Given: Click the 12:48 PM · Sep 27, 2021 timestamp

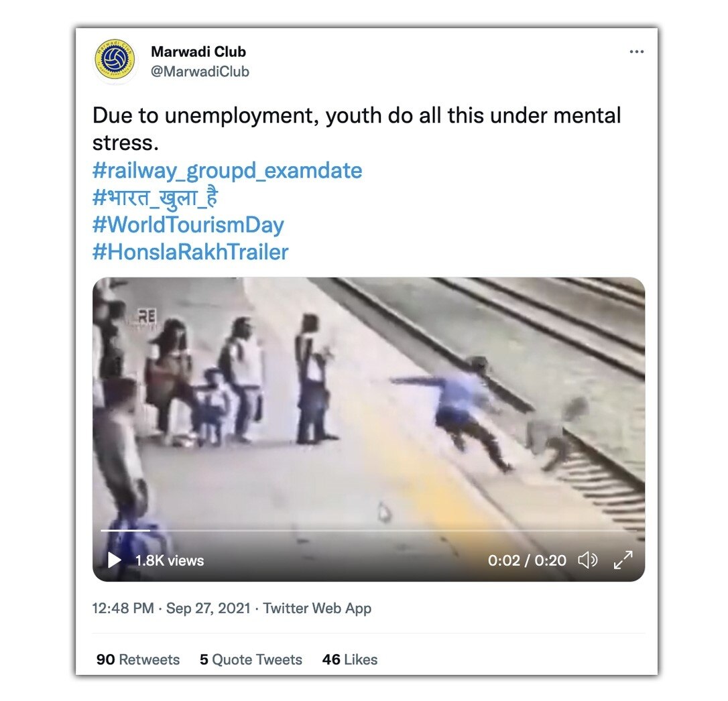Looking at the screenshot, I should 172,608.
